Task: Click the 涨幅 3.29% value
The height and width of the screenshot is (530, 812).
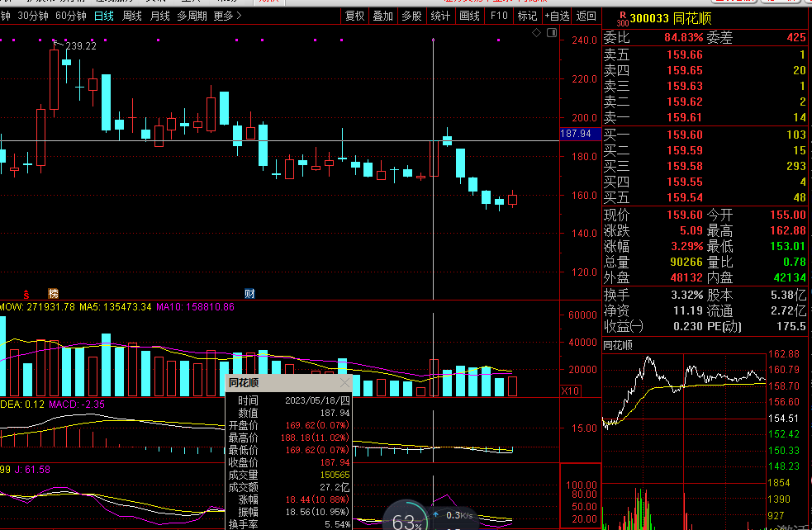Action: 687,246
